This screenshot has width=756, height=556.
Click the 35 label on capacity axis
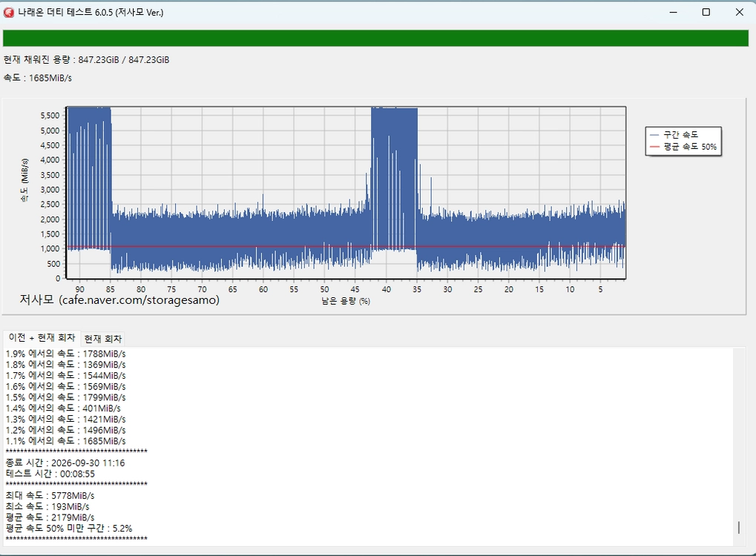[416, 290]
